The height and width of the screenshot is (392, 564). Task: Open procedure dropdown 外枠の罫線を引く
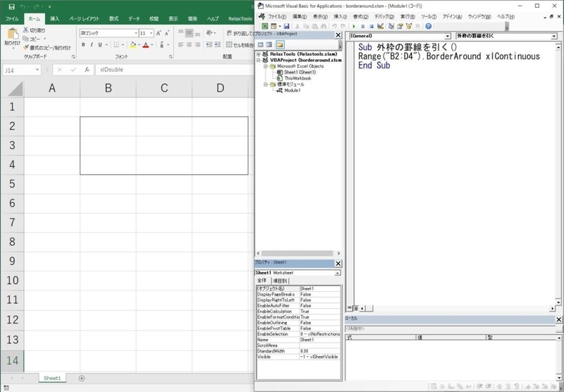coord(554,36)
